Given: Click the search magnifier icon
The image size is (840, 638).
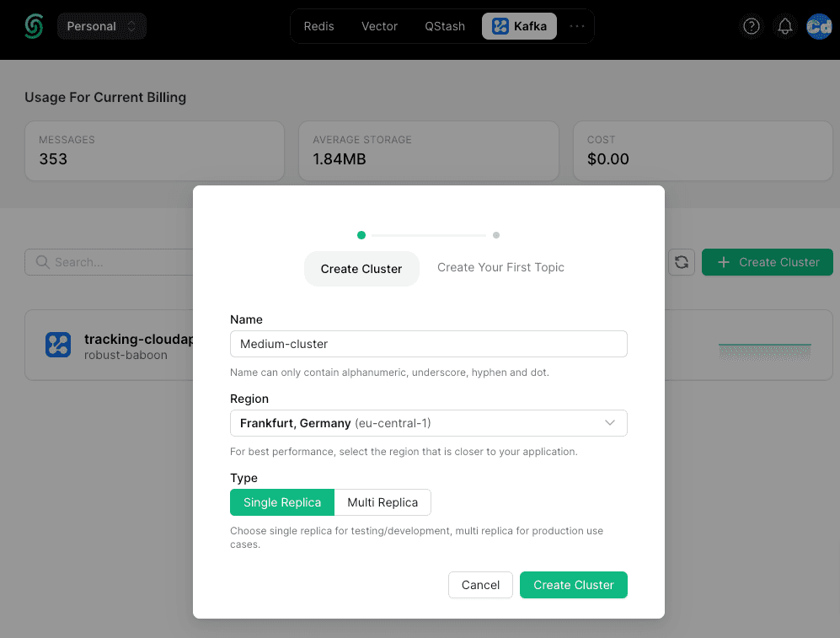Looking at the screenshot, I should click(42, 262).
